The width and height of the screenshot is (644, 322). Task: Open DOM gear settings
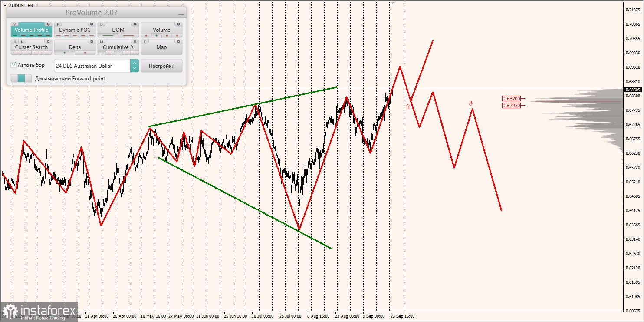click(x=135, y=24)
